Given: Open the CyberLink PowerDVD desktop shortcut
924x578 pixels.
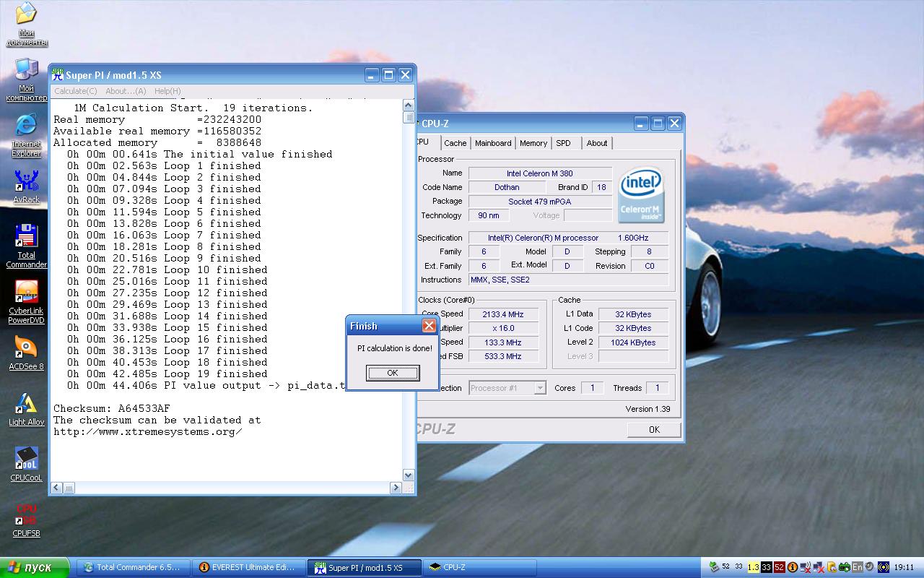Looking at the screenshot, I should [x=26, y=302].
